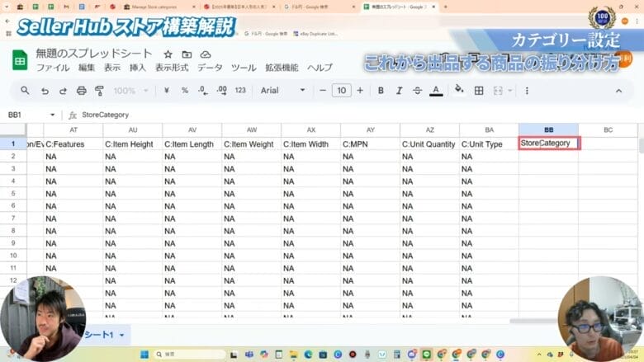Print the spreadsheet
Screen dimensions: 644x362
click(x=81, y=91)
